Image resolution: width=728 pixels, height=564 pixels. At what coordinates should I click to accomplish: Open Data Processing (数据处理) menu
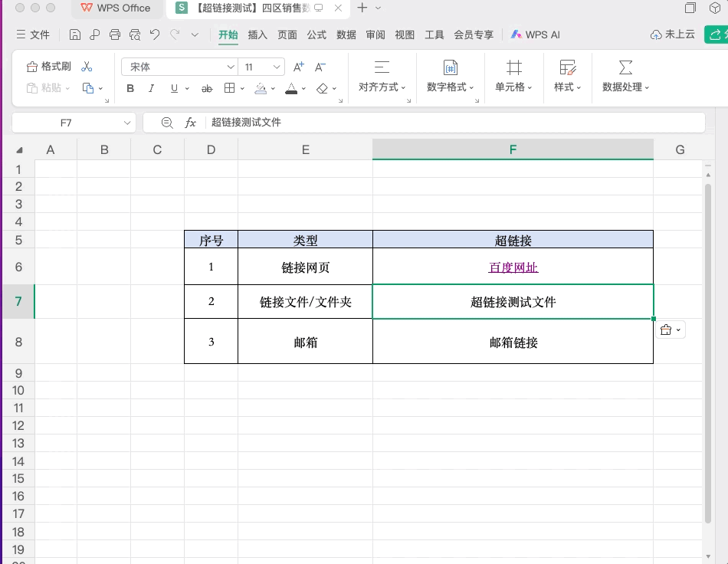(x=625, y=77)
